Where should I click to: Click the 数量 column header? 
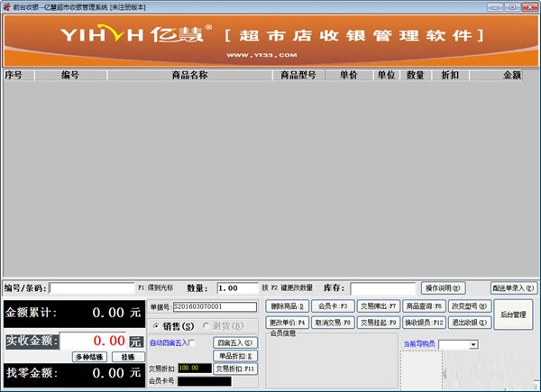(416, 75)
